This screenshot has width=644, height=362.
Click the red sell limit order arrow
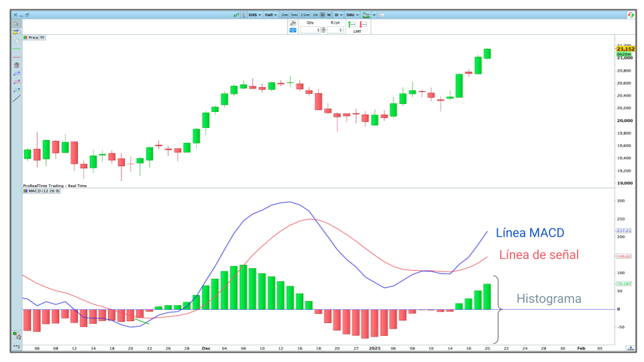coord(363,24)
